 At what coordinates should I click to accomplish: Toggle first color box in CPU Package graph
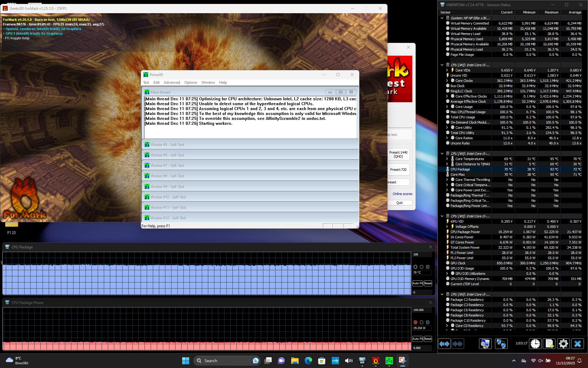(415, 267)
